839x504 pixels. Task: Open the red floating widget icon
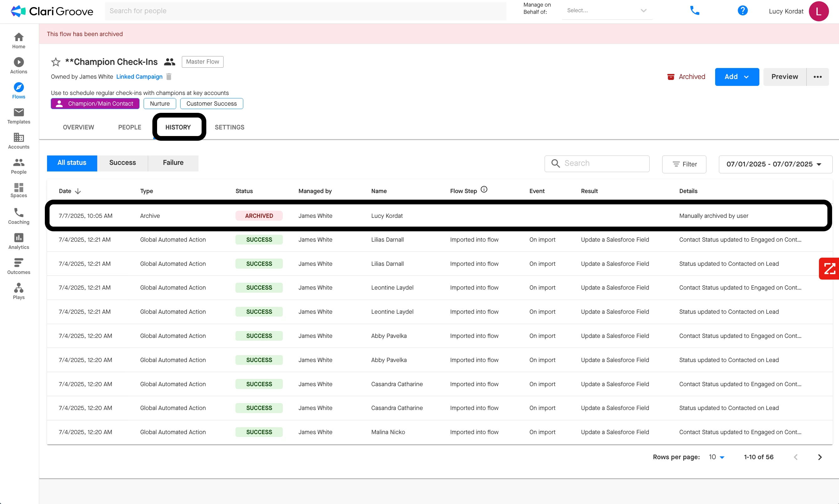click(829, 268)
